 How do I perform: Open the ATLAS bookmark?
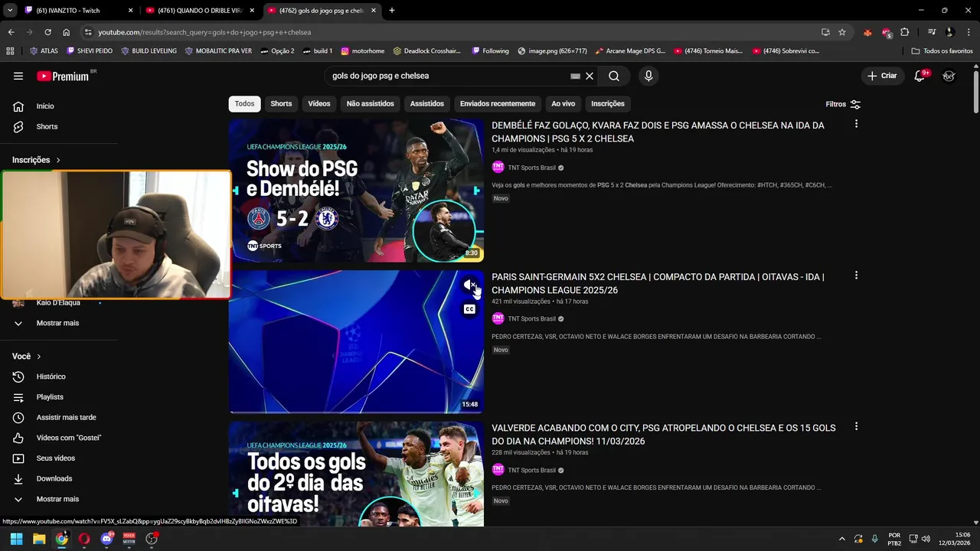44,51
